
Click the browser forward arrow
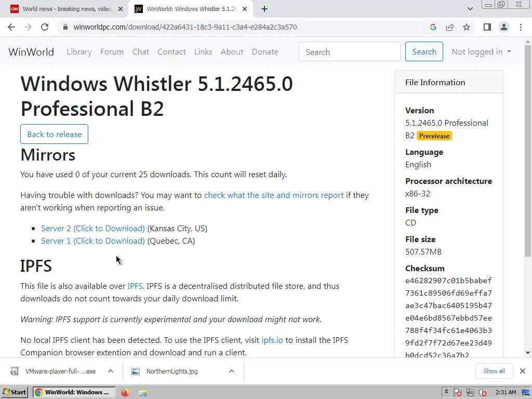pos(28,27)
